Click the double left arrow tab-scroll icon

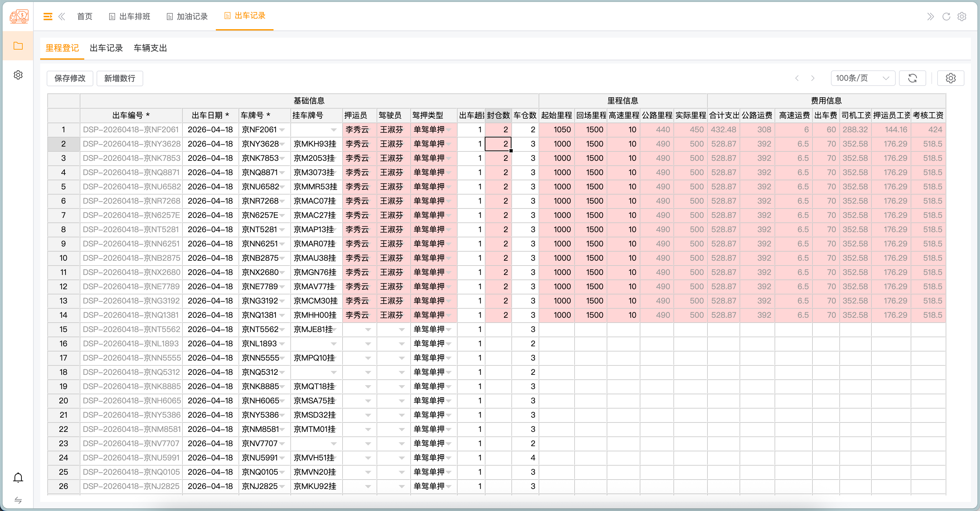click(62, 16)
